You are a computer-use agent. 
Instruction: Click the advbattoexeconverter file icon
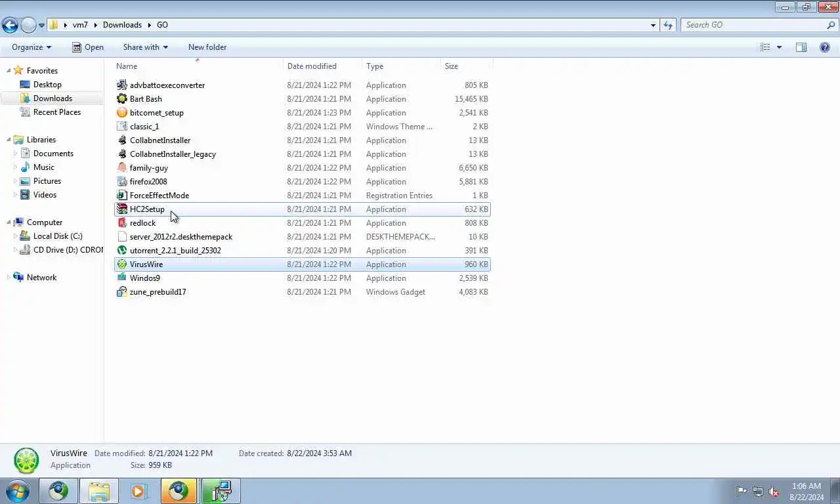(121, 85)
